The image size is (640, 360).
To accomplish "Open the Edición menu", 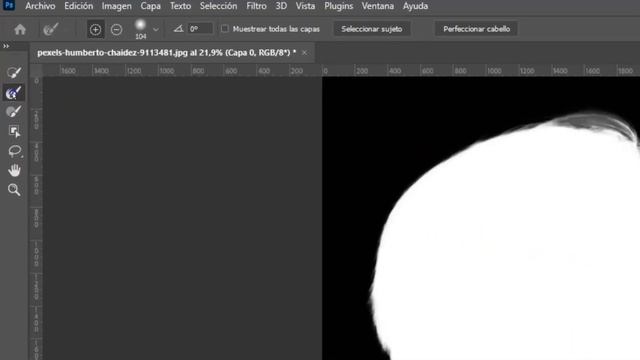I will pos(78,6).
